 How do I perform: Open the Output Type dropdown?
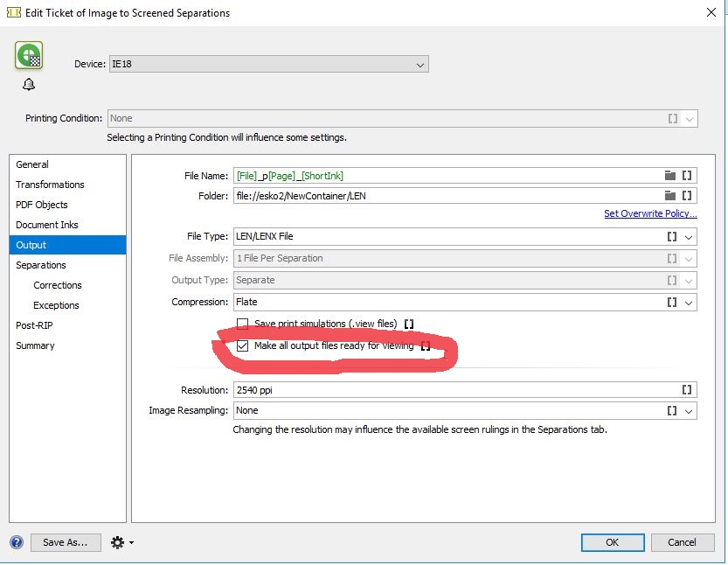click(689, 281)
